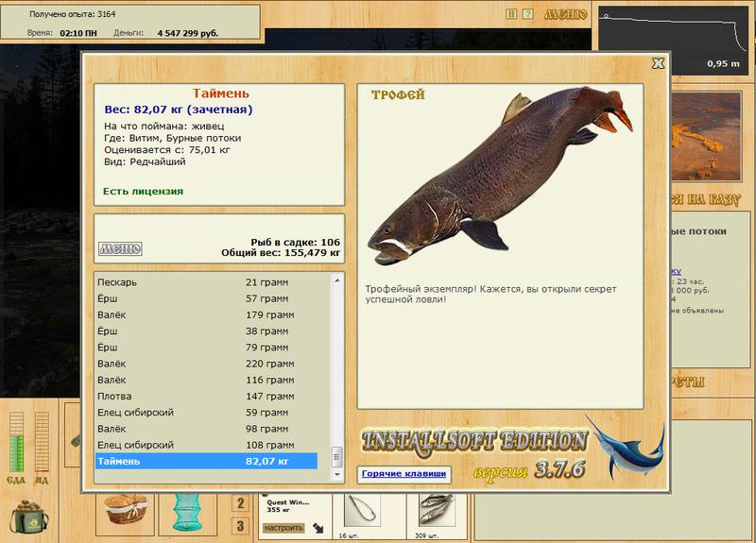The image size is (756, 543).
Task: Select Елец сибирский 108 грамм row
Action: click(x=206, y=445)
